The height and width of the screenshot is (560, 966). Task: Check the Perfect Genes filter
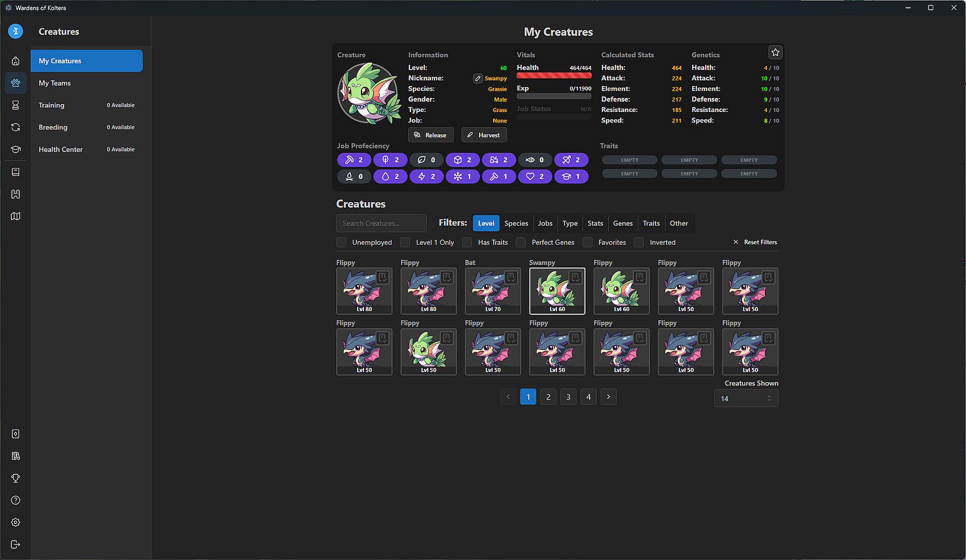click(521, 242)
